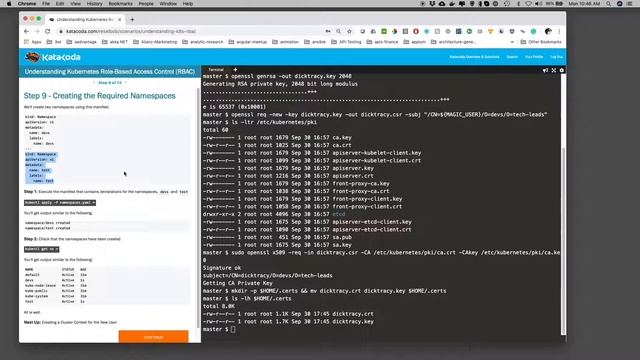The image size is (640, 360).
Task: Click the terminal fullscreen expand icon
Action: [x=554, y=70]
